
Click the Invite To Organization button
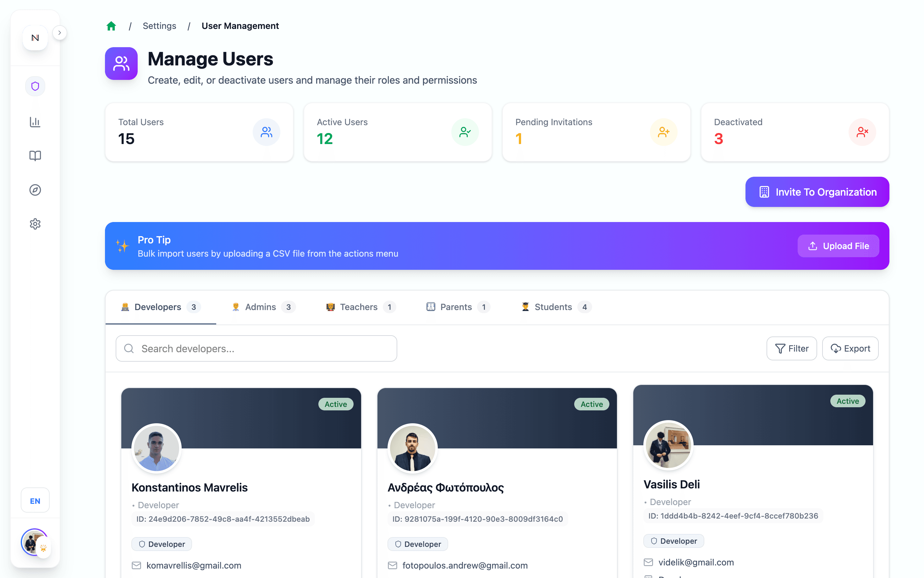pos(817,192)
